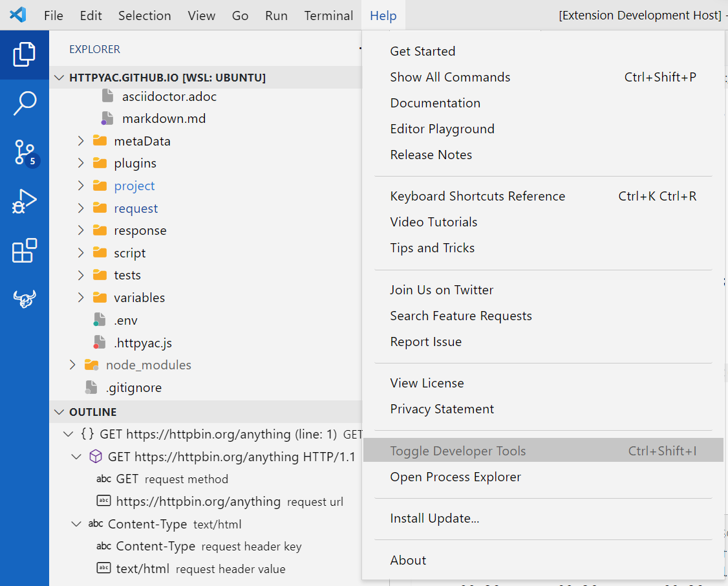Collapse the Content-Type text/html outline node
Screen dimensions: 728x586
[x=76, y=524]
